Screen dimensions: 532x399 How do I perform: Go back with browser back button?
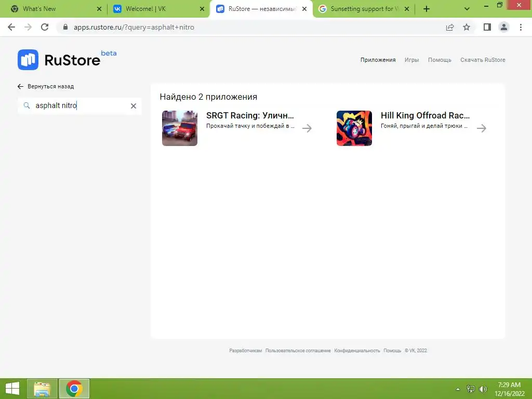pyautogui.click(x=11, y=27)
